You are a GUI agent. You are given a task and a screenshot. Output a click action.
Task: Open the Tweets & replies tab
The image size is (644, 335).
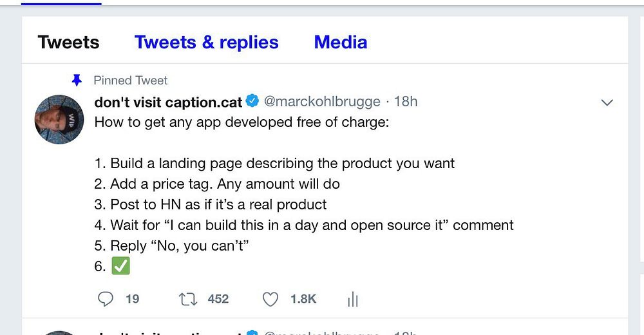pos(206,43)
